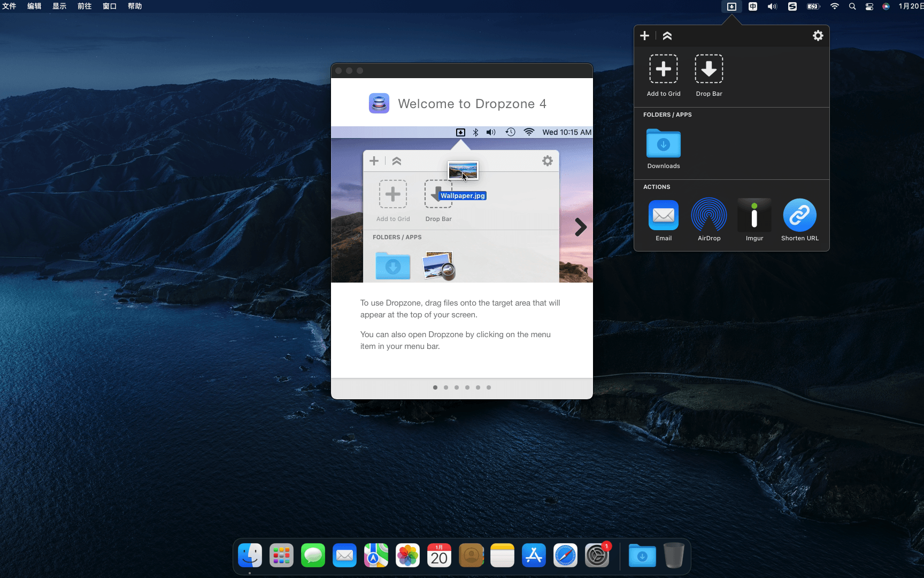Open Messages from the Dock
Screen dimensions: 924x578
[313, 556]
